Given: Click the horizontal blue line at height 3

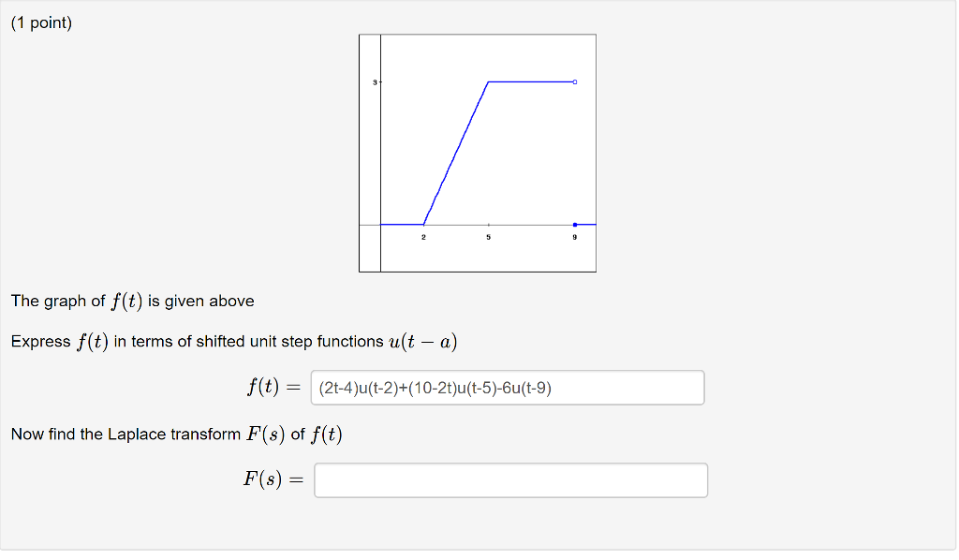Looking at the screenshot, I should [529, 81].
